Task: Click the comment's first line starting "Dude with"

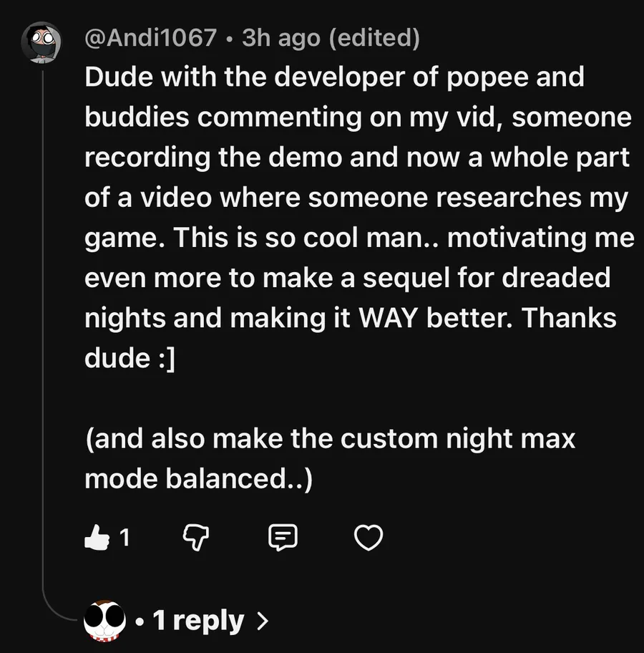Action: [334, 77]
